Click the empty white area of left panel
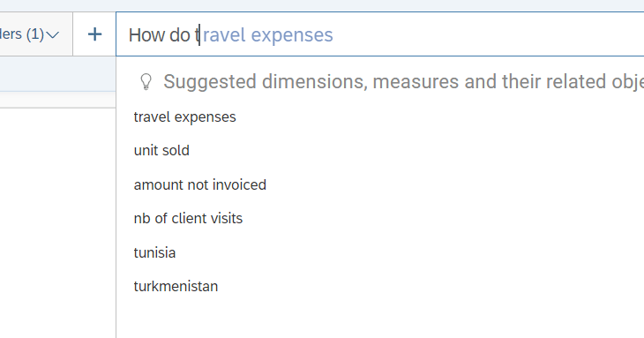644x338 pixels. point(57,222)
